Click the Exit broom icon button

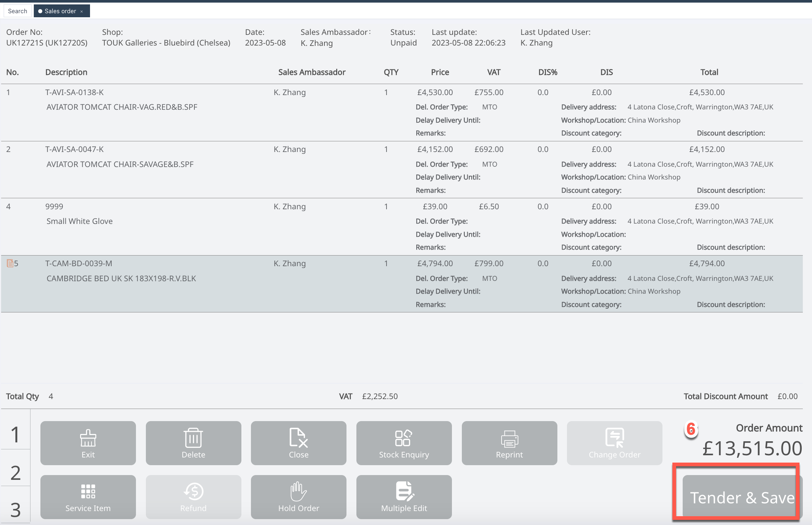tap(88, 443)
